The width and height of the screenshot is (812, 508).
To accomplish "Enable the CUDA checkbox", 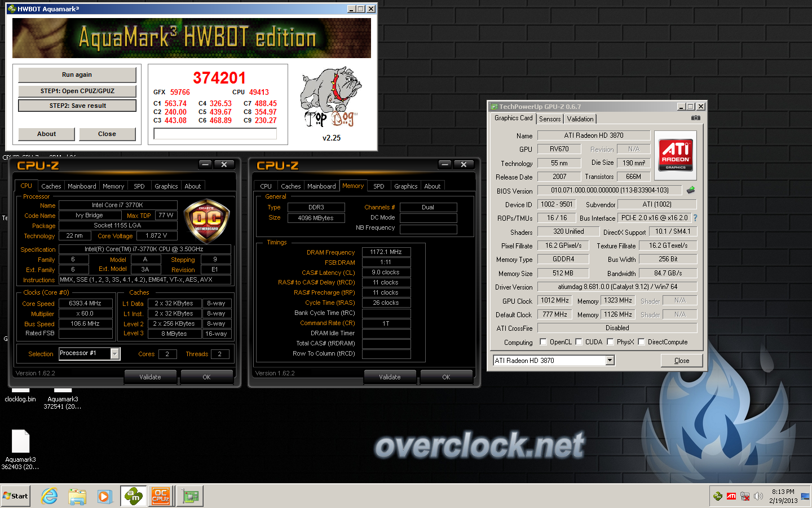I will coord(579,341).
